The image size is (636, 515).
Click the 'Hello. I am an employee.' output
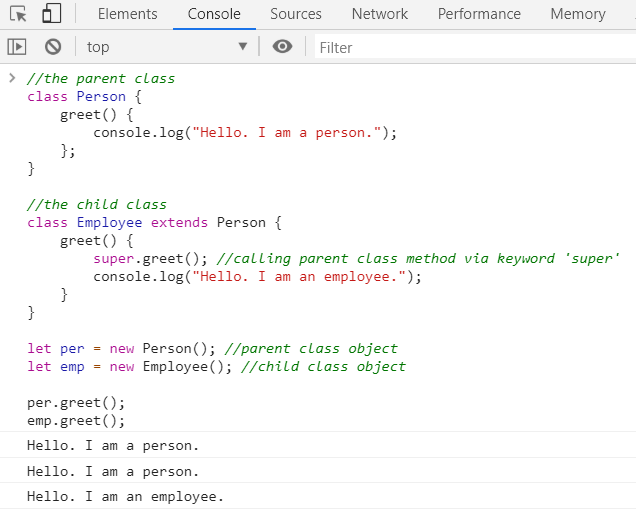(x=125, y=497)
